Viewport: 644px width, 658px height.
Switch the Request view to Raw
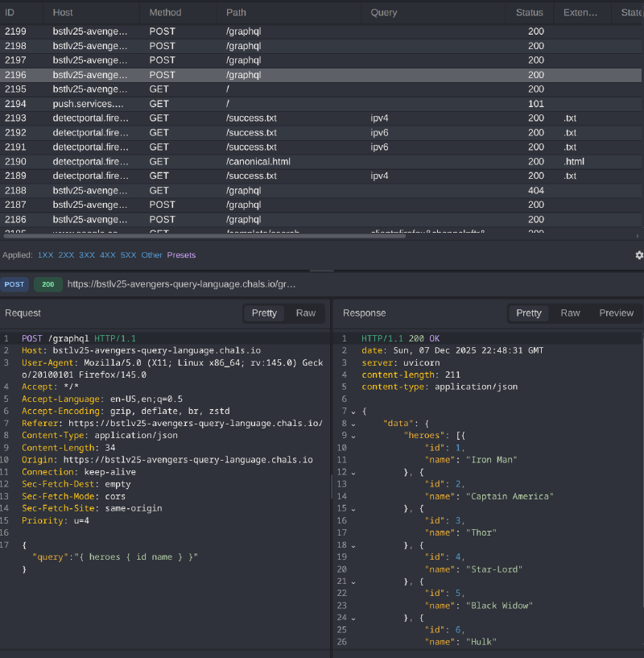pyautogui.click(x=306, y=313)
